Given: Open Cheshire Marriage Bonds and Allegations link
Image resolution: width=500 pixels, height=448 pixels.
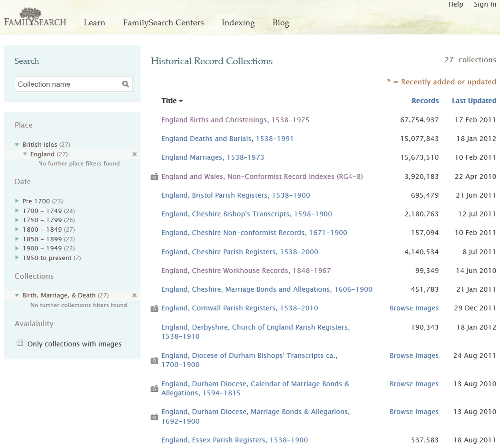Looking at the screenshot, I should click(267, 289).
